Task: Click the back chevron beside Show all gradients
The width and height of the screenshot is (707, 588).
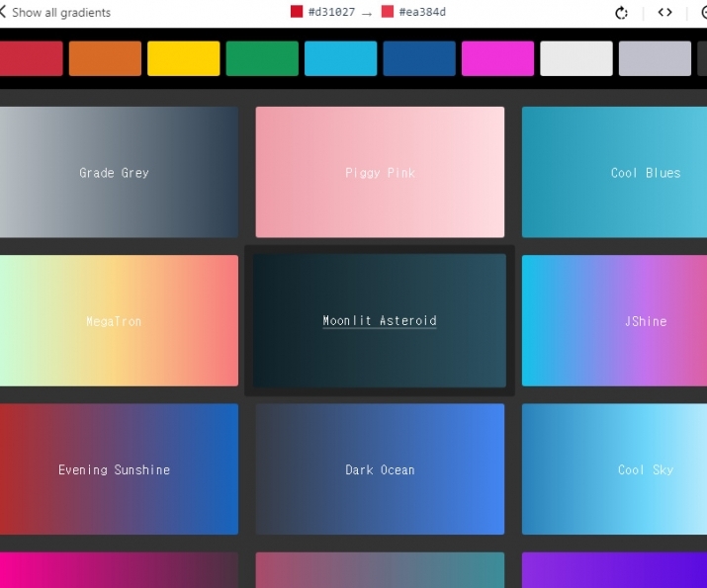Action: pyautogui.click(x=3, y=12)
